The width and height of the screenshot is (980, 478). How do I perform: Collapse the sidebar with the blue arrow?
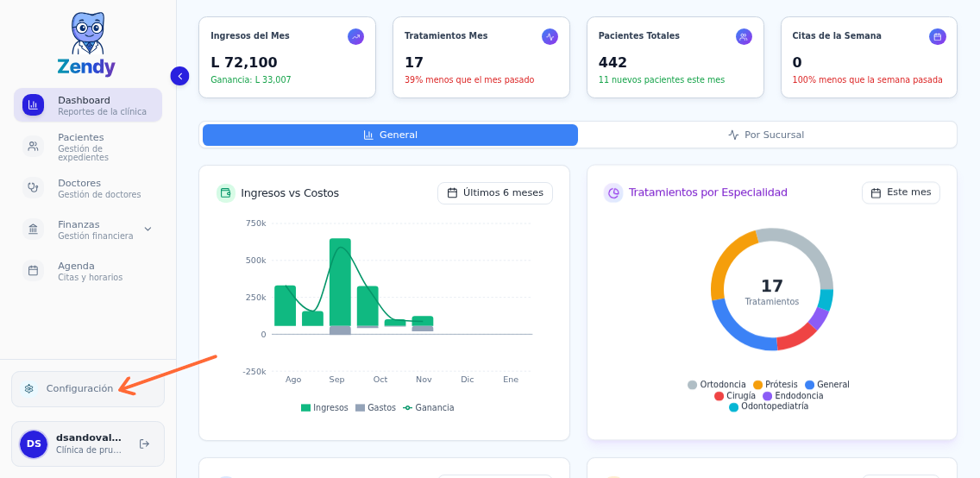click(x=179, y=76)
